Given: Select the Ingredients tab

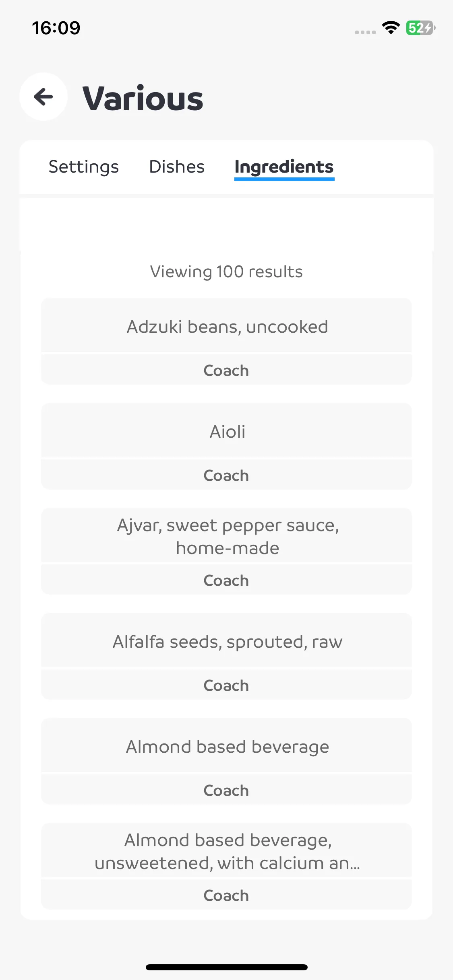Looking at the screenshot, I should tap(284, 167).
